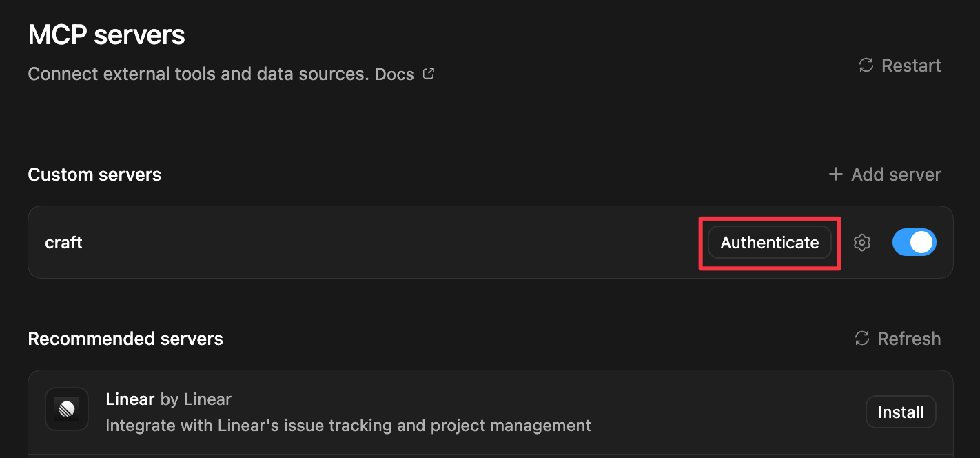The image size is (980, 458).
Task: Click the Linear issue tracking description text
Action: tap(348, 425)
